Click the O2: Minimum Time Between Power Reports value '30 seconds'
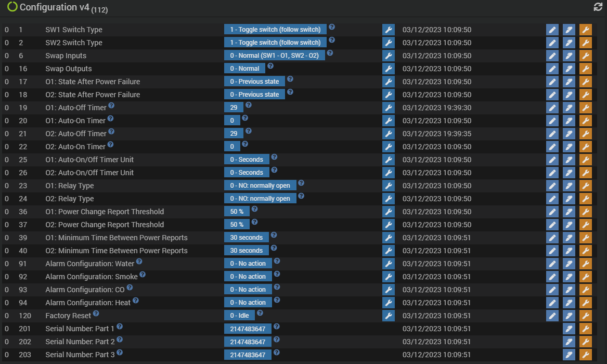 pyautogui.click(x=246, y=251)
